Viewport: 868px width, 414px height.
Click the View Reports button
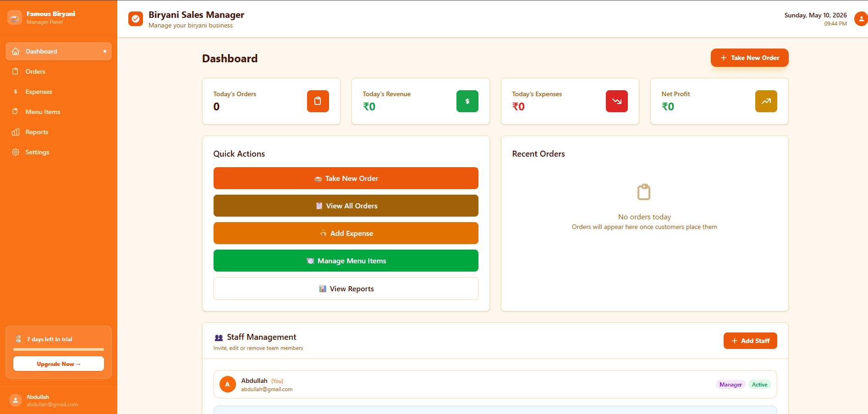click(346, 289)
